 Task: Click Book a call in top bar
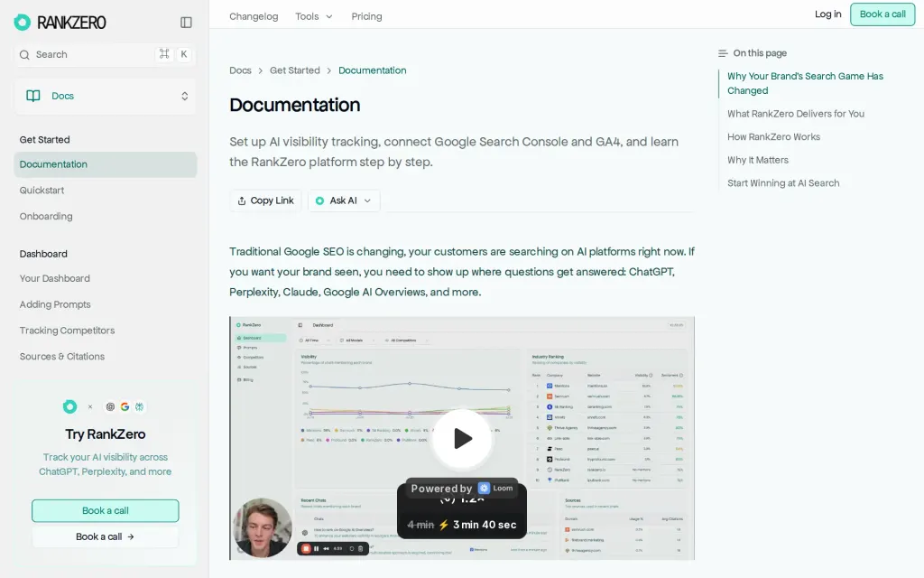click(x=882, y=14)
